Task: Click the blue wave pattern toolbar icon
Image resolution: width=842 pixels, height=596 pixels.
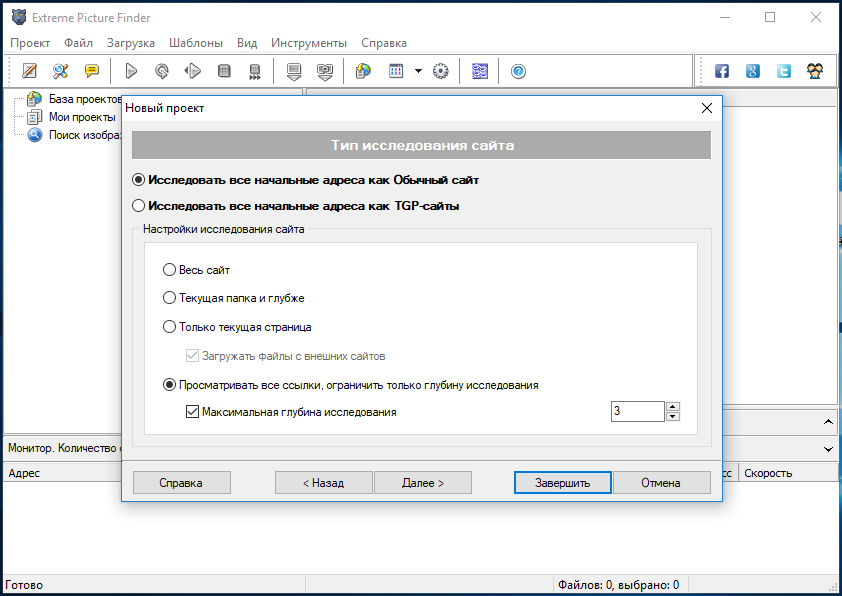Action: [x=480, y=71]
